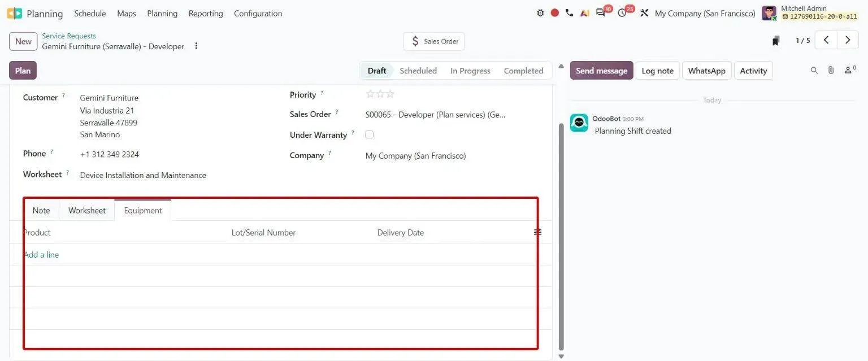The height and width of the screenshot is (361, 868).
Task: Click scrollbar down arrow
Action: (x=561, y=356)
